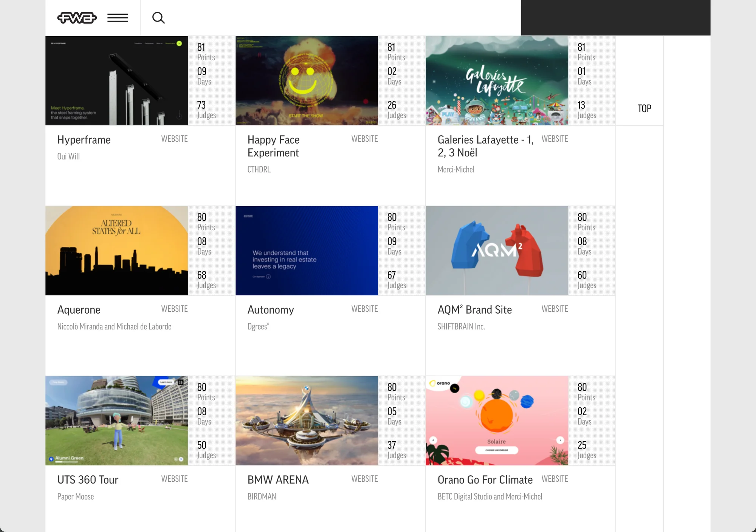Click the Paper Moose author link
The image size is (756, 532).
pos(76,496)
